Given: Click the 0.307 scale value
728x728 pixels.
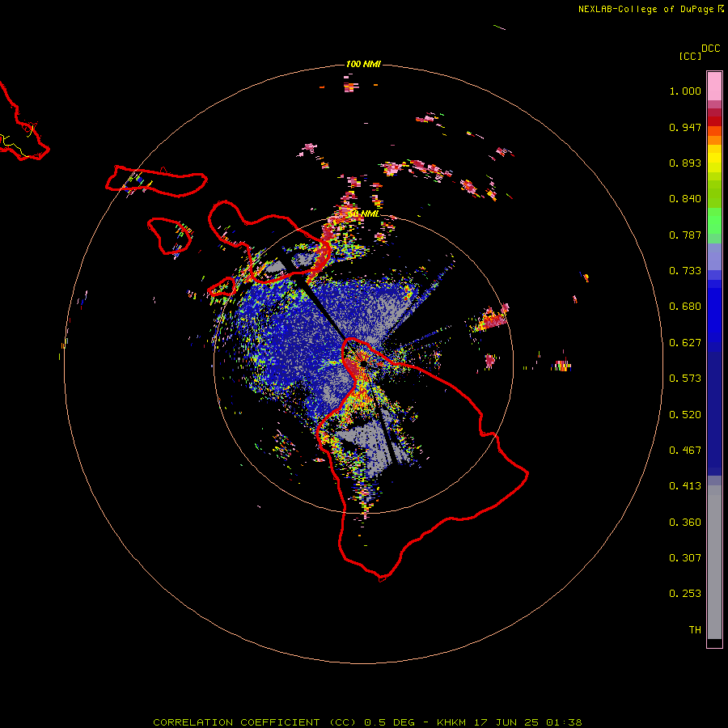Looking at the screenshot, I should click(685, 558).
